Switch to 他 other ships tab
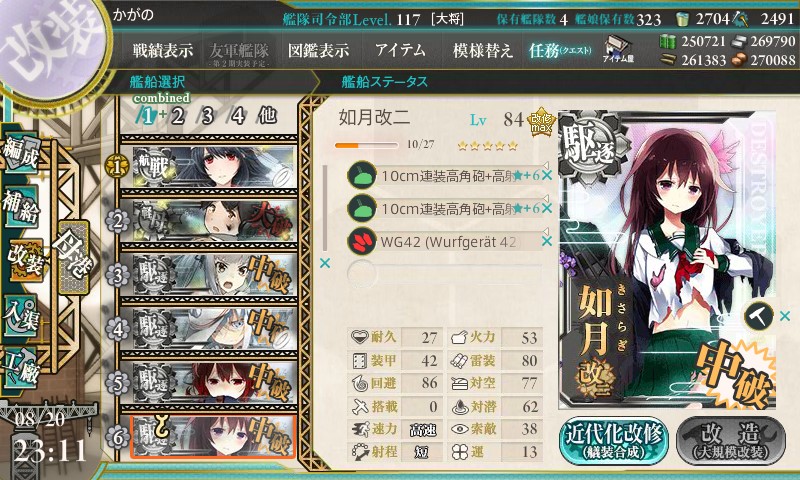 (267, 116)
